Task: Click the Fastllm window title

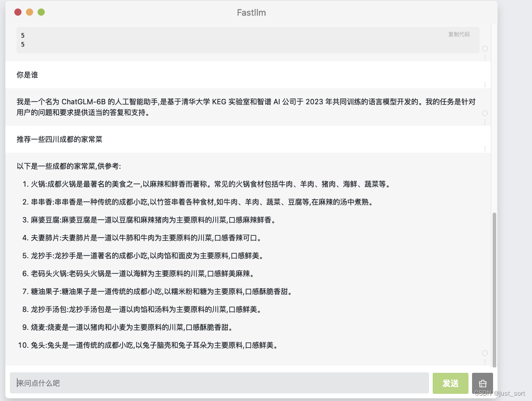Action: pos(251,13)
